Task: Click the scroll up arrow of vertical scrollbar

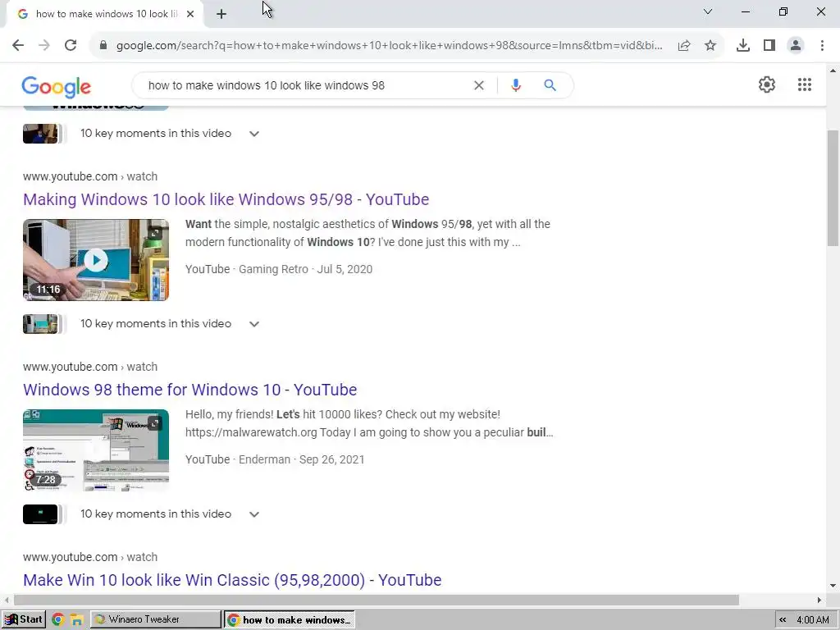Action: pyautogui.click(x=833, y=71)
